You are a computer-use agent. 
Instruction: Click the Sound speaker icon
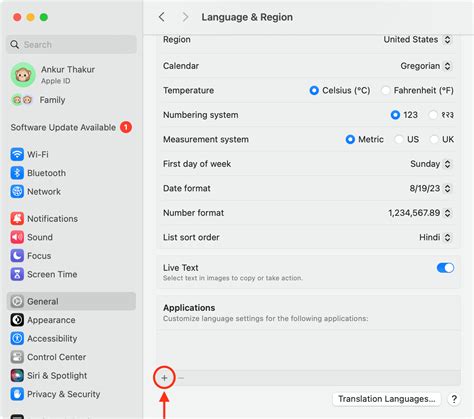click(x=17, y=237)
